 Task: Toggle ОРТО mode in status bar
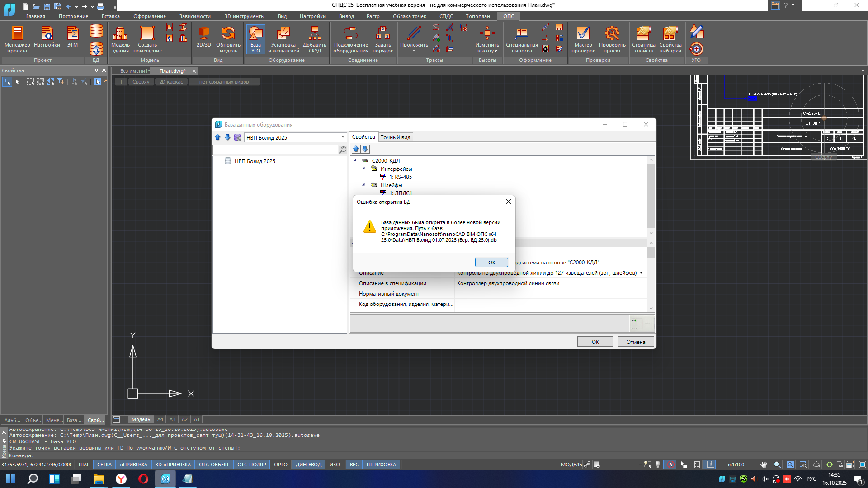click(x=280, y=465)
